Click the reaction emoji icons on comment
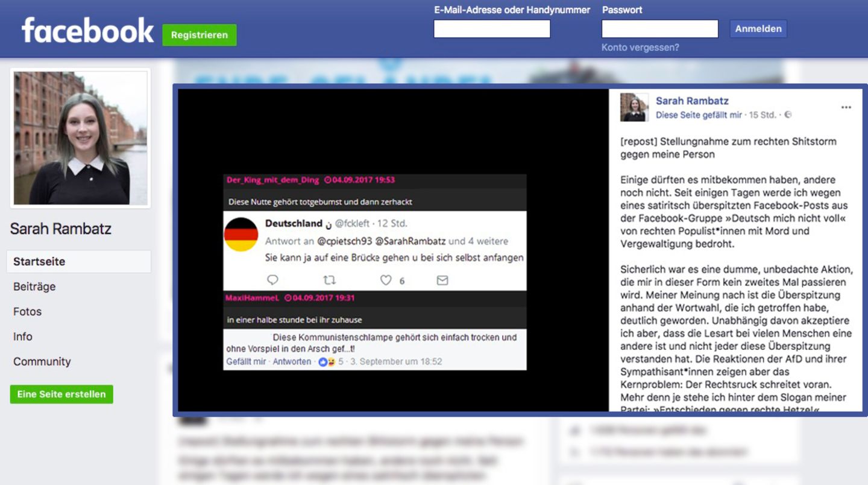Screen dimensions: 868x485 click(x=327, y=362)
